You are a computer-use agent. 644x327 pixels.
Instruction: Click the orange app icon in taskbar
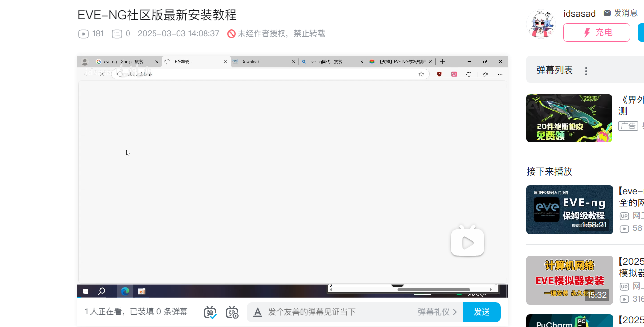[x=142, y=291]
